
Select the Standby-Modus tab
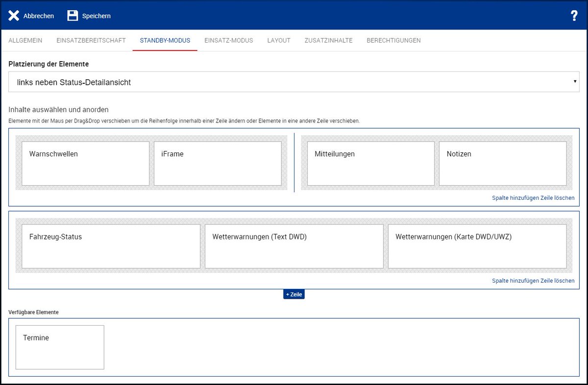point(165,40)
